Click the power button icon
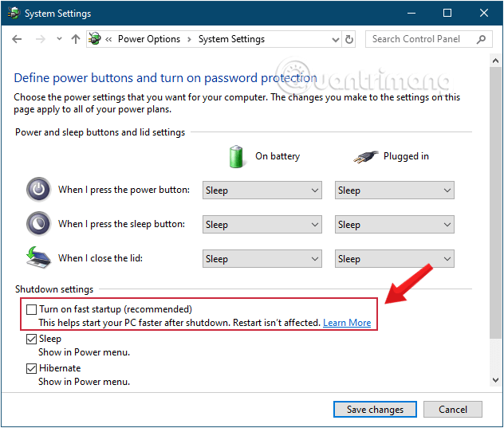504x428 pixels. pyautogui.click(x=38, y=189)
